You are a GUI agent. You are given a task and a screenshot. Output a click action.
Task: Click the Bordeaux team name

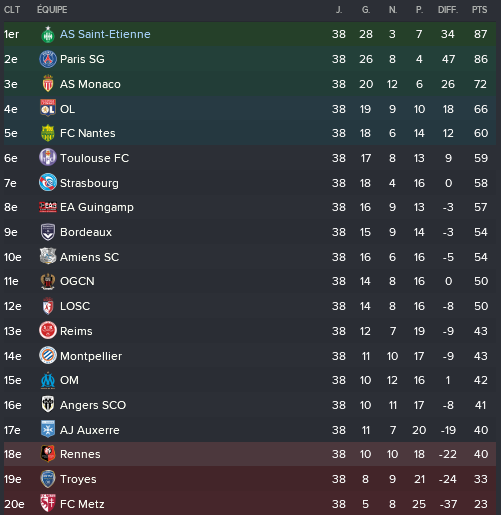86,232
